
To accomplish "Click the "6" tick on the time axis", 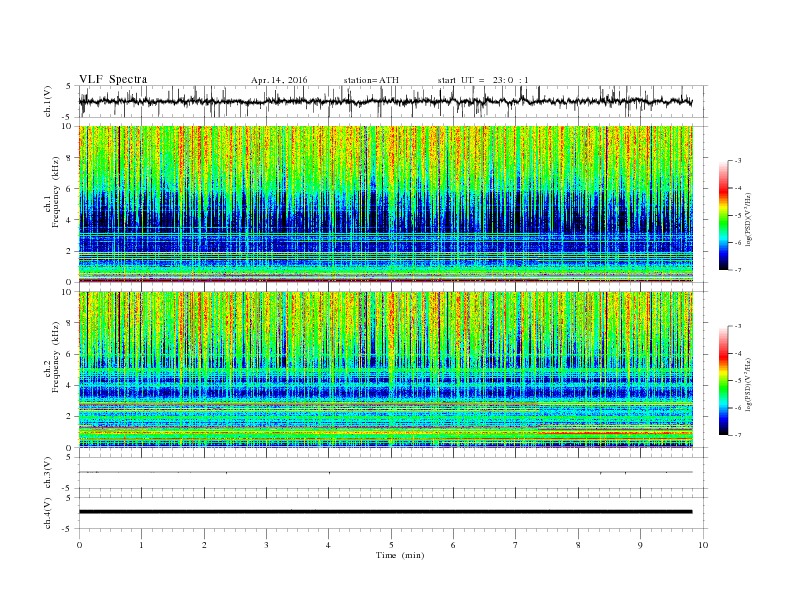I will click(453, 545).
